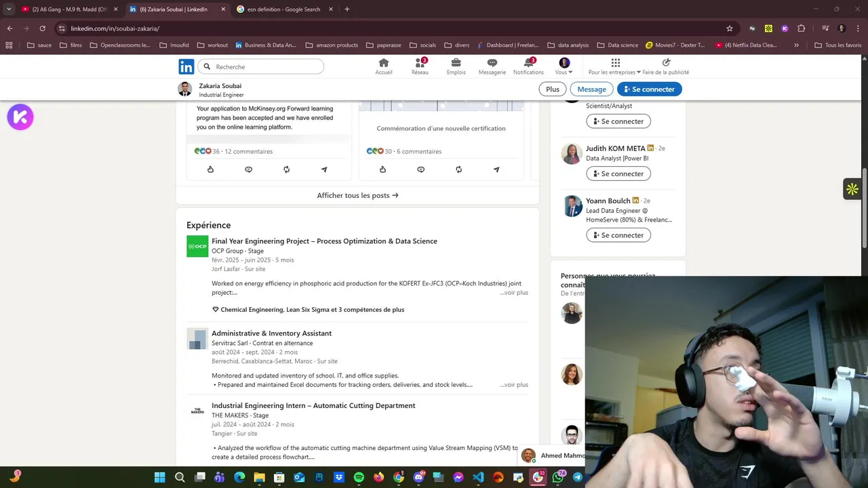The width and height of the screenshot is (868, 488).
Task: Open Ahmed Mahmoud messaging popup
Action: (x=553, y=455)
